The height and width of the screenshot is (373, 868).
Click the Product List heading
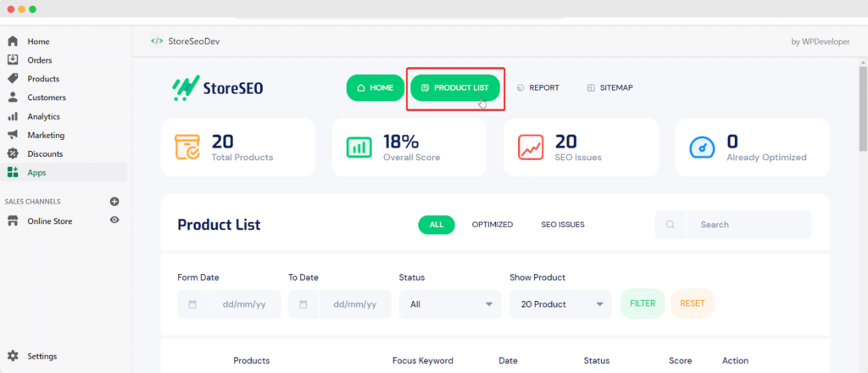point(219,225)
